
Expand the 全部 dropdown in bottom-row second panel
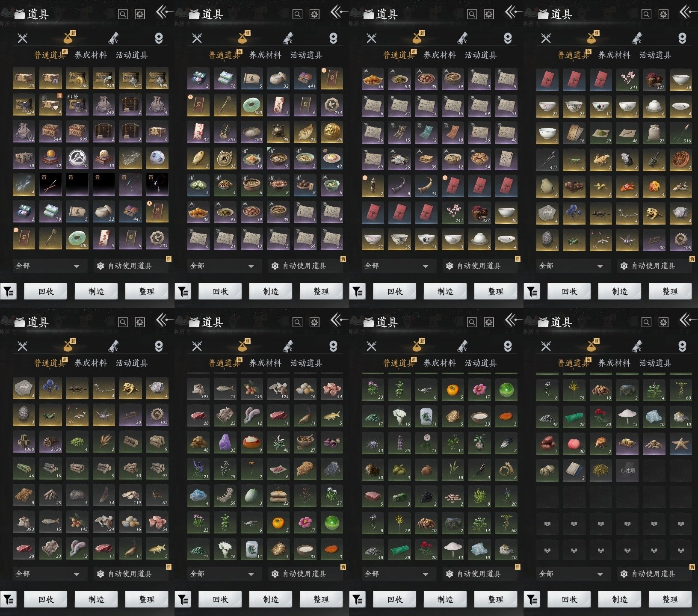click(224, 574)
